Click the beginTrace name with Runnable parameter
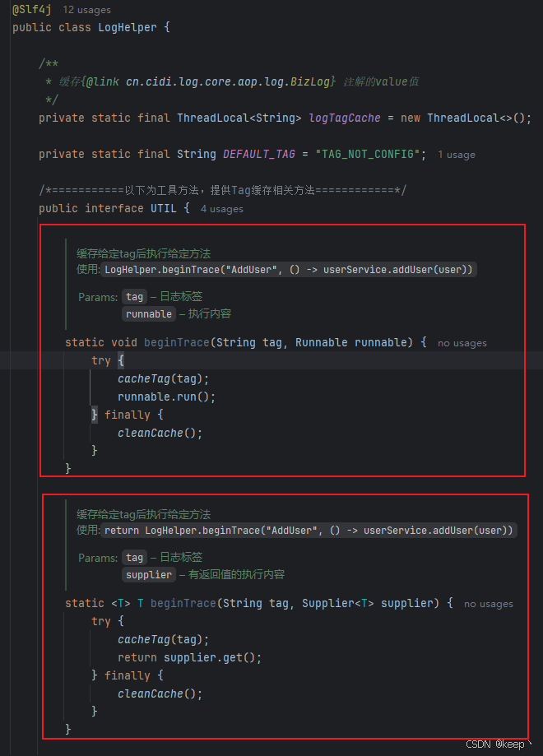The width and height of the screenshot is (543, 756). pyautogui.click(x=177, y=342)
